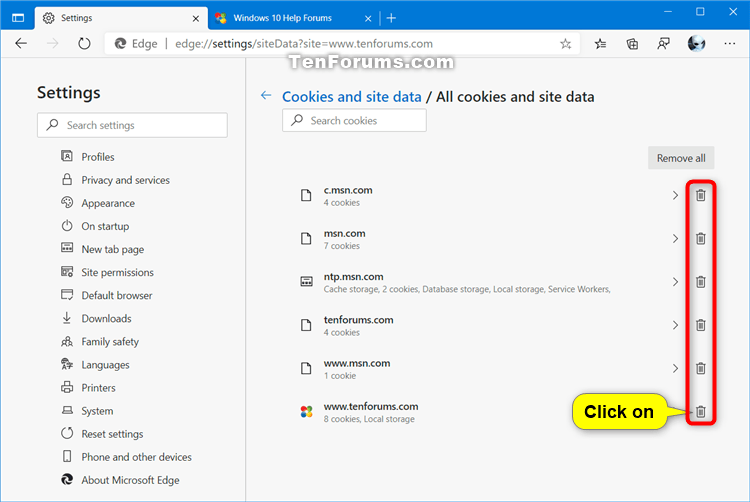The width and height of the screenshot is (750, 502).
Task: Open Family safety settings
Action: (x=100, y=341)
